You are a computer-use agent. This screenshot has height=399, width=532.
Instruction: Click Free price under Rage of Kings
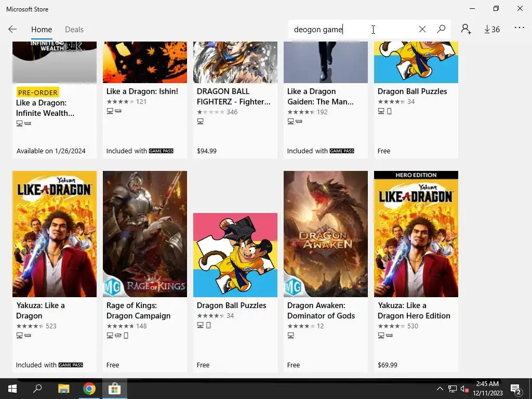[113, 365]
